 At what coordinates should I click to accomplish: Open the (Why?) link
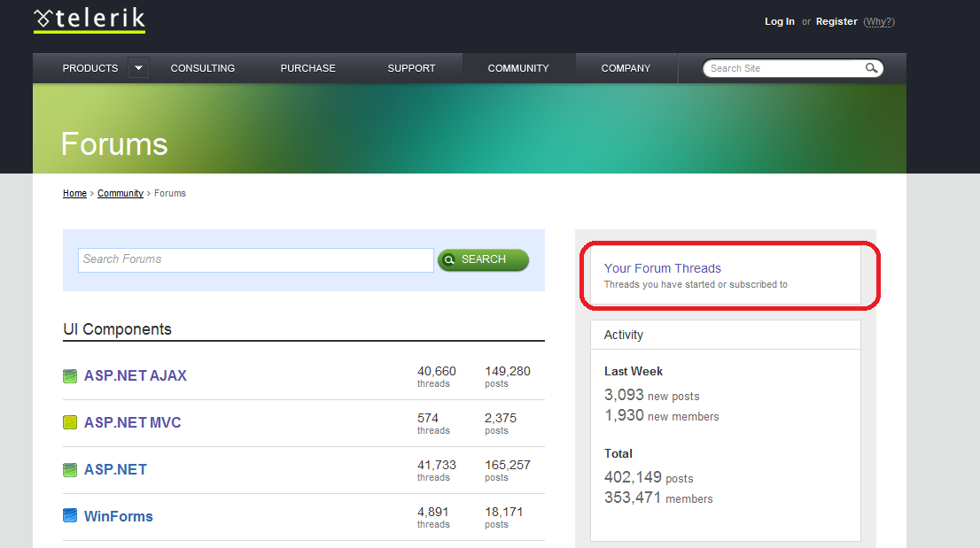click(879, 22)
